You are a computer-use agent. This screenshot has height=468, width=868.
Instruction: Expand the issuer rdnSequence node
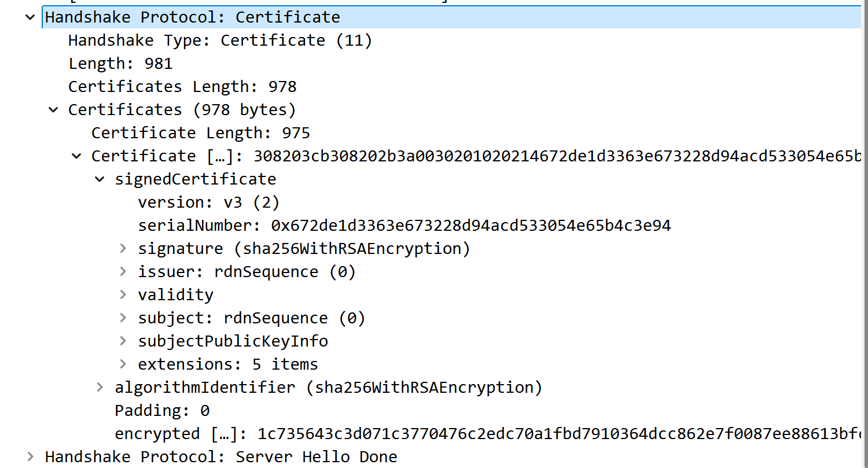[x=123, y=272]
